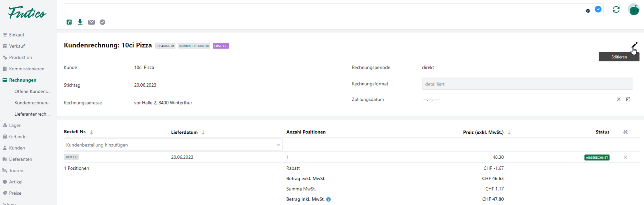
Task: Toggle the blue checkmark in search bar
Action: [x=598, y=9]
